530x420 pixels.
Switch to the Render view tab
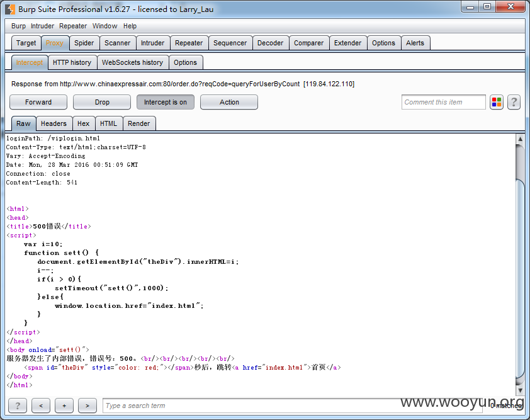point(139,123)
